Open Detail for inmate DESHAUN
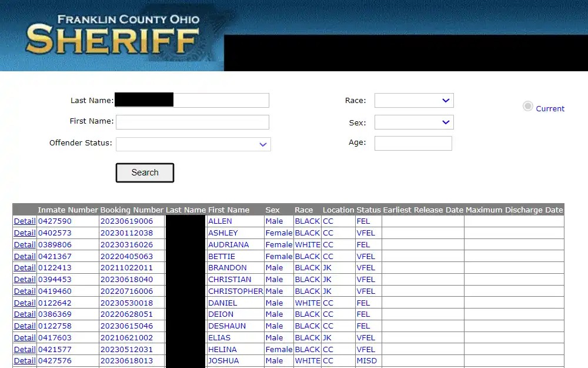The width and height of the screenshot is (588, 368). pyautogui.click(x=24, y=326)
